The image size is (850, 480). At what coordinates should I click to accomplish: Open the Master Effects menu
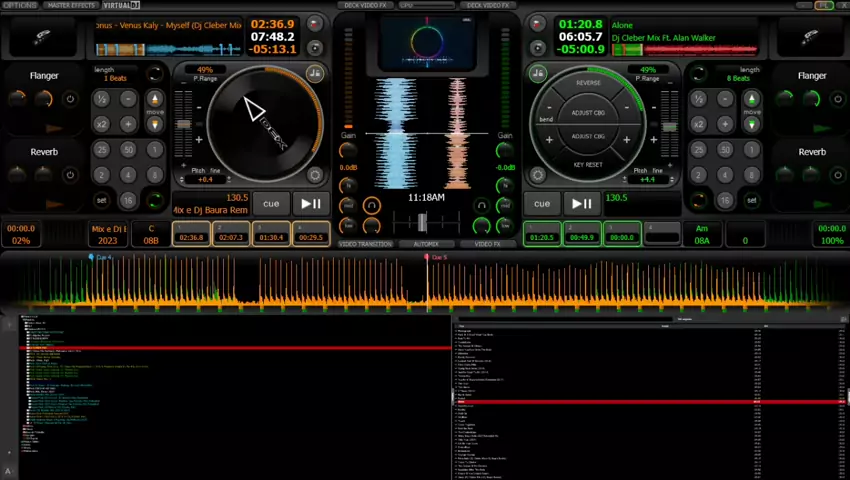(70, 5)
